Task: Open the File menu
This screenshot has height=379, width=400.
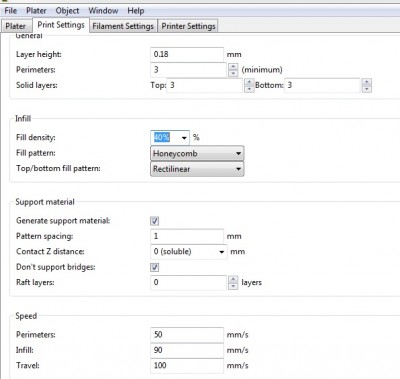Action: tap(11, 11)
